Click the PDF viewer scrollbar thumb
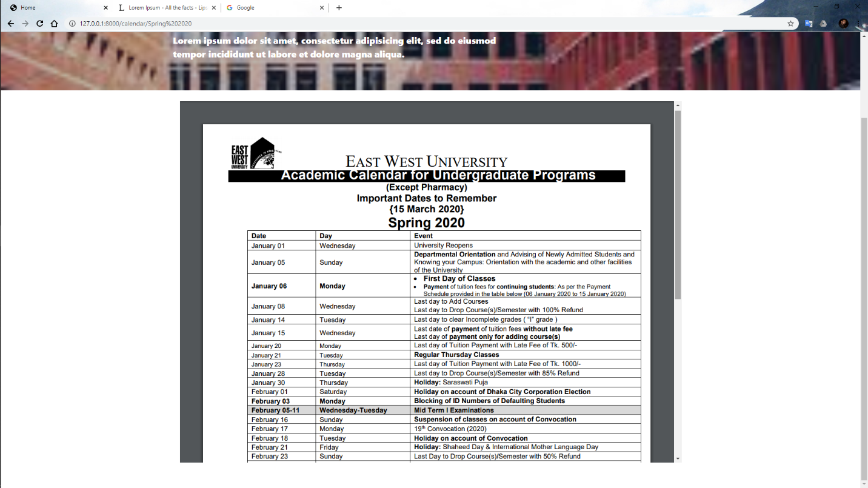This screenshot has height=488, width=868. point(678,204)
